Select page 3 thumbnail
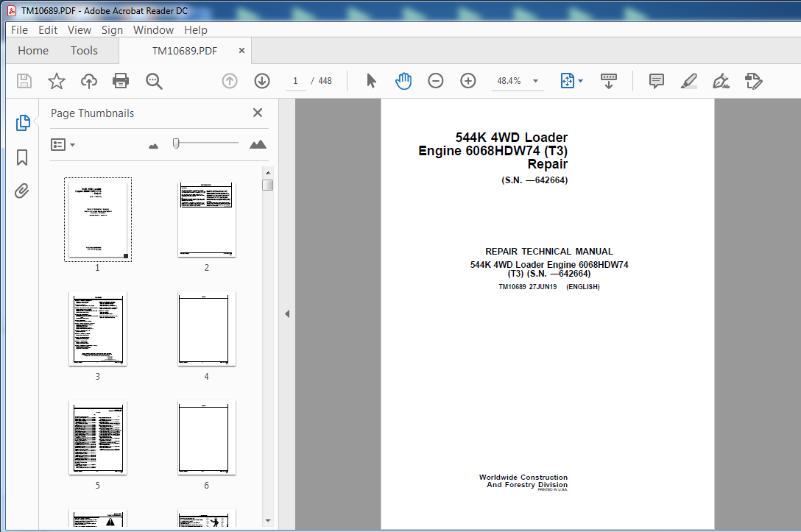Screen dimensions: 801x532 [98, 328]
